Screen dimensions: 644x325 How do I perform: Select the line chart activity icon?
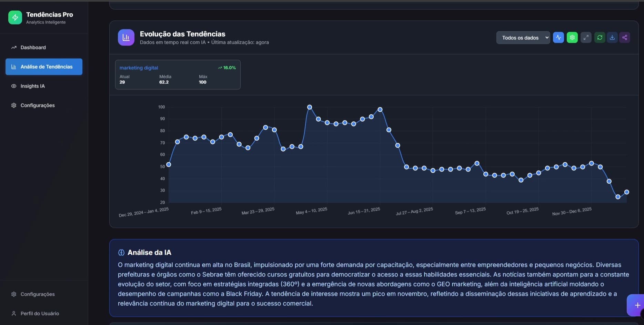558,37
